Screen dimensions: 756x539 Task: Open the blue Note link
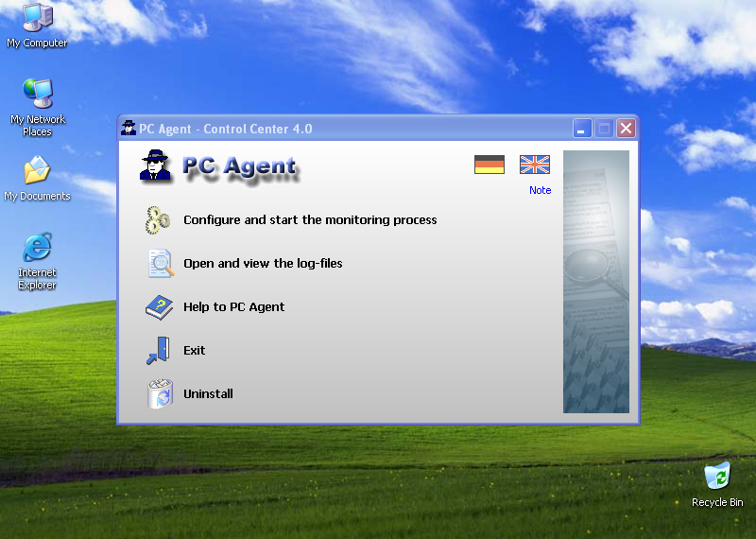(540, 190)
